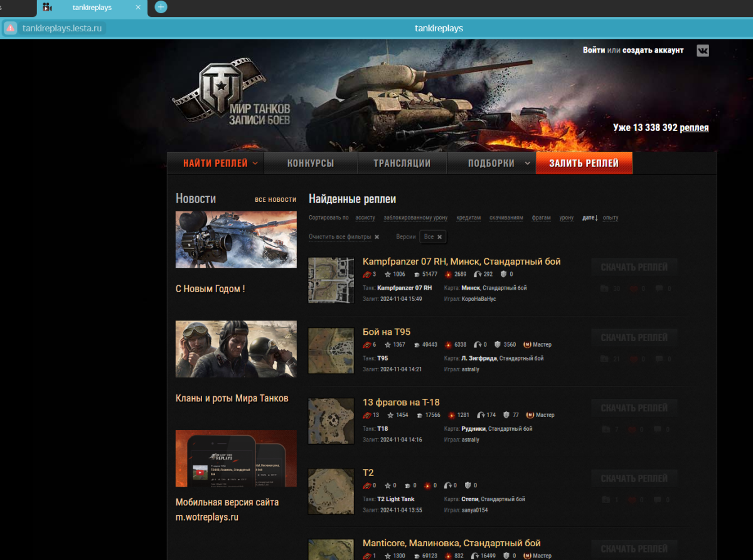Click player name КороНаВаНус
This screenshot has height=560, width=753.
coord(479,299)
